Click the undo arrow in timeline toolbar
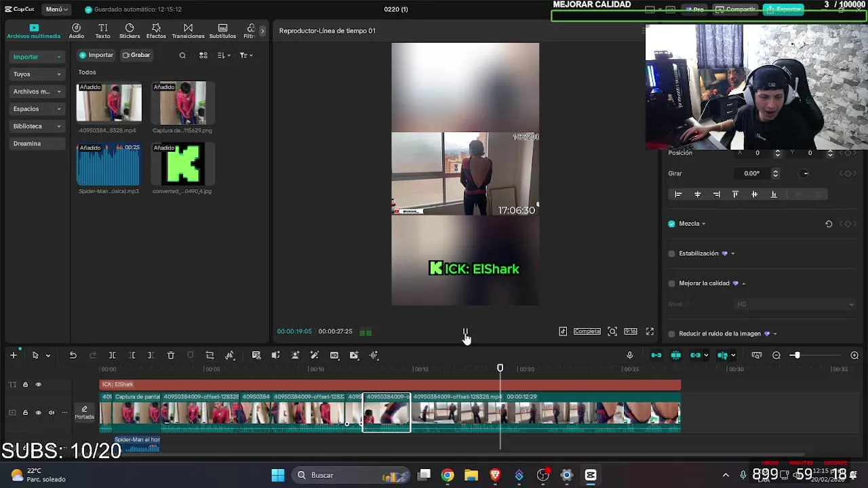 click(x=73, y=355)
